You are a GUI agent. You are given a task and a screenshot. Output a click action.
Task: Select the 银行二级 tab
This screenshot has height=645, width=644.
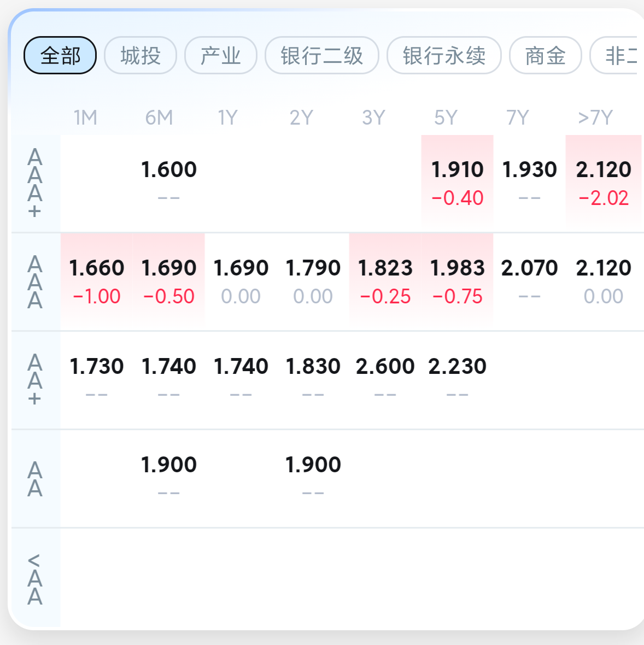coord(322,56)
